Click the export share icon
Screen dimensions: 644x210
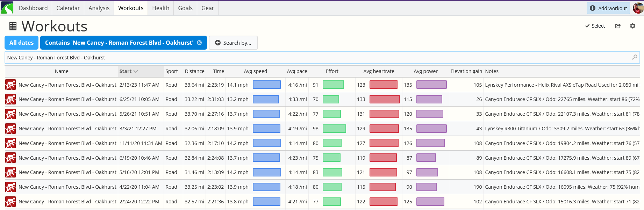coord(618,26)
